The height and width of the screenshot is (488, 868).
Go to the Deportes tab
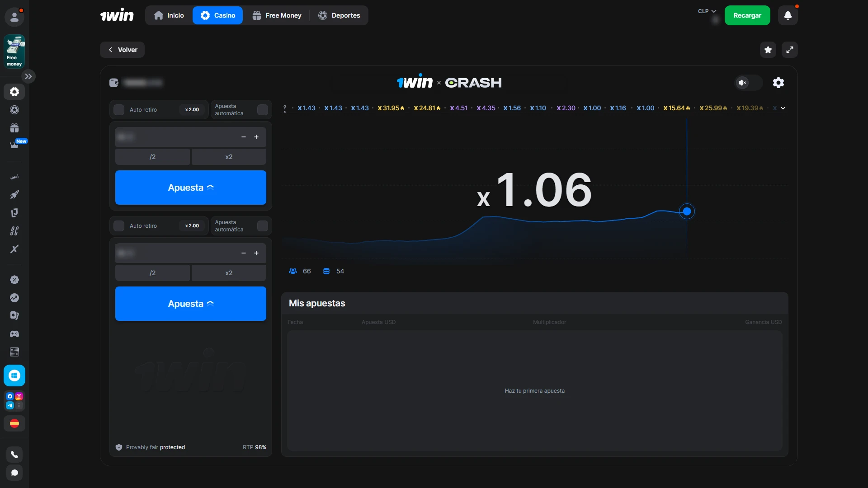pos(339,15)
